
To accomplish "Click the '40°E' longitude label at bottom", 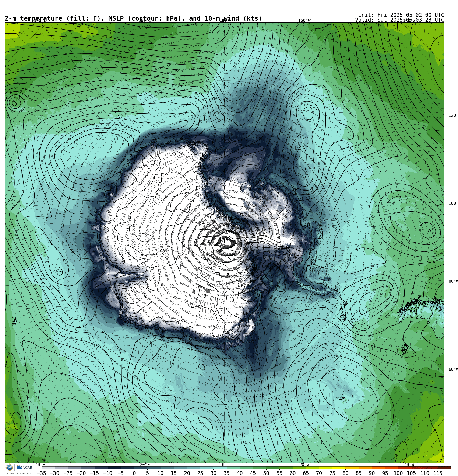I will (x=40, y=465).
